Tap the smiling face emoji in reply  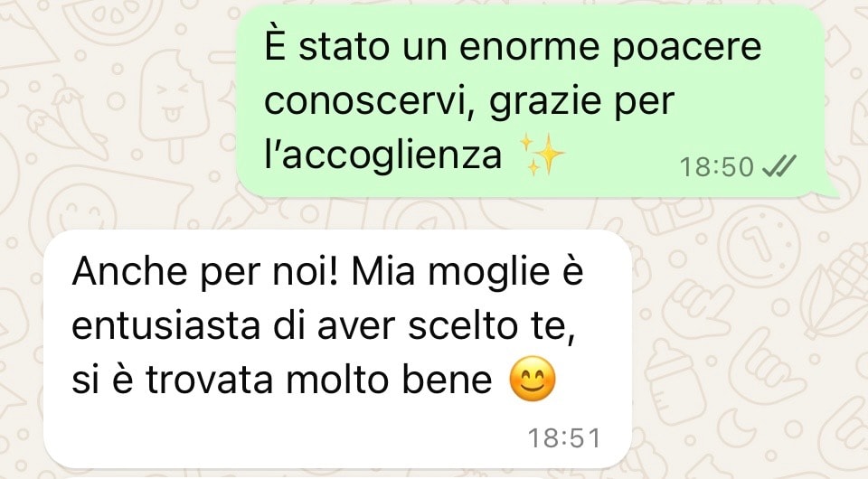[532, 380]
